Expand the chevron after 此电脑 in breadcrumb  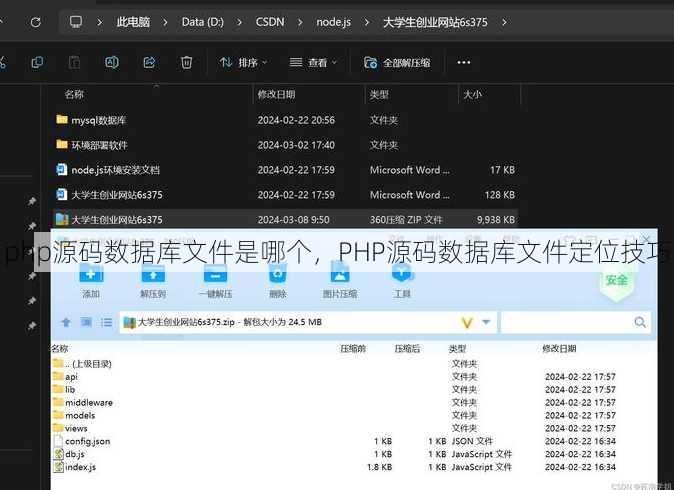[x=165, y=22]
